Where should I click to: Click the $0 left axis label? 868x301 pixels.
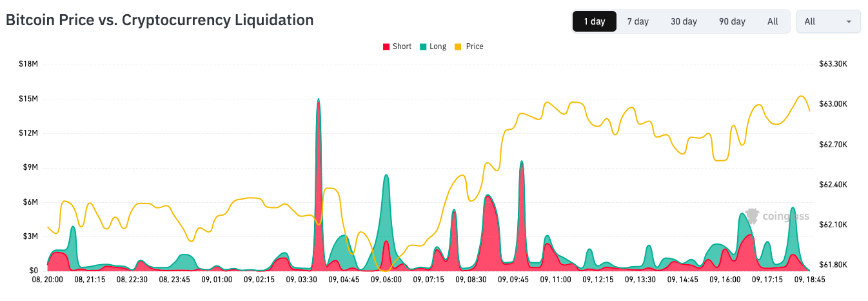(34, 271)
